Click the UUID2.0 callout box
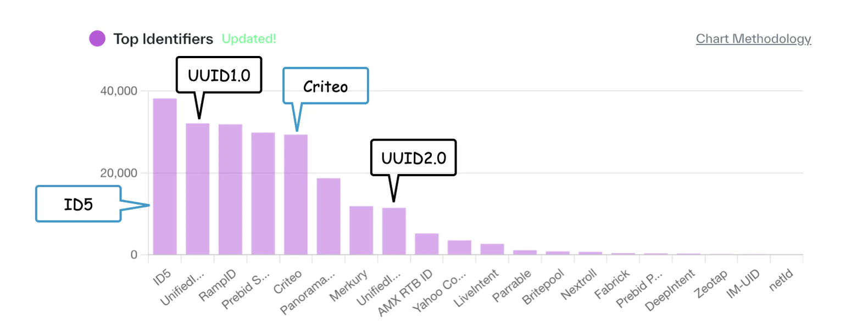The width and height of the screenshot is (868, 327). (x=413, y=157)
